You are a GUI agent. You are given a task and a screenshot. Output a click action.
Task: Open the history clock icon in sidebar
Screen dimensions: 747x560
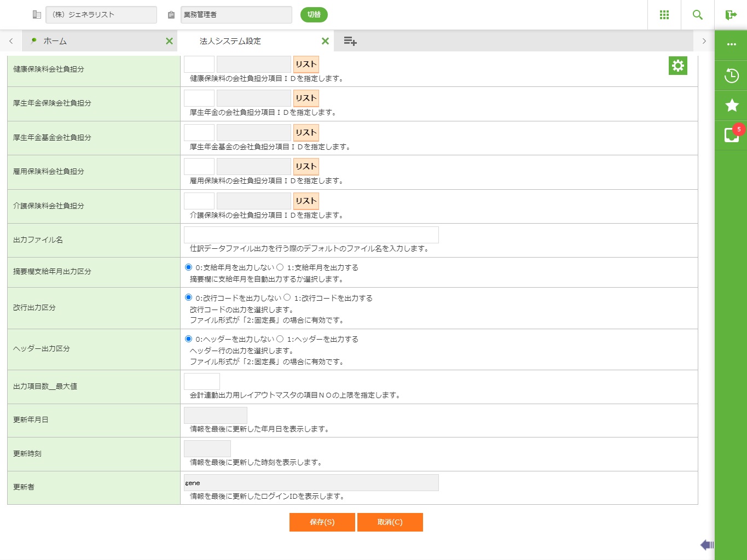pos(731,75)
